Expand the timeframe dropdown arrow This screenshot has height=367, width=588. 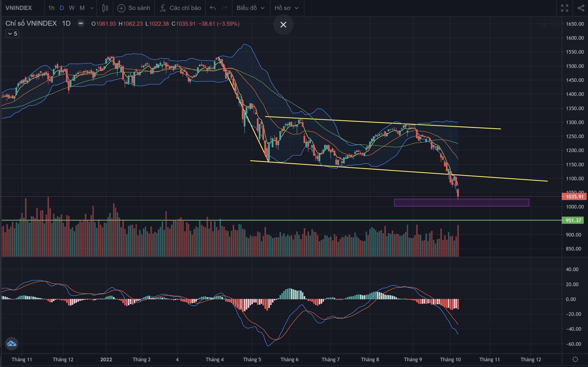(x=92, y=8)
